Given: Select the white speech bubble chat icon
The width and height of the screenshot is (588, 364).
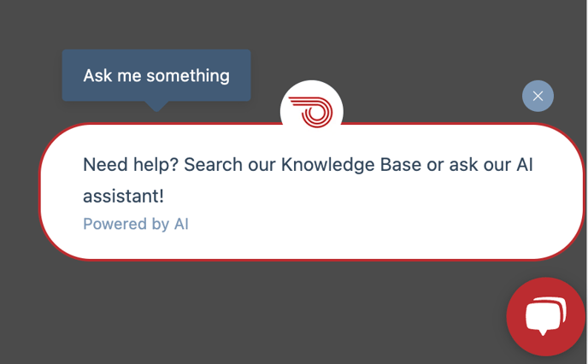Looking at the screenshot, I should coord(546,315).
